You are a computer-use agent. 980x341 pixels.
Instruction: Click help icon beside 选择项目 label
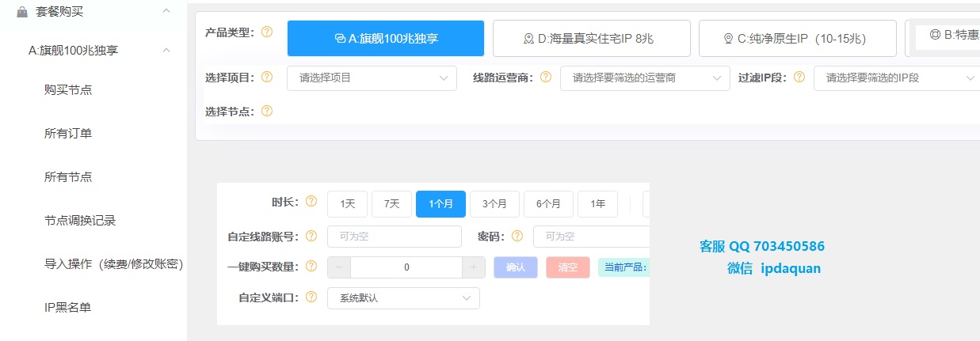pyautogui.click(x=267, y=78)
